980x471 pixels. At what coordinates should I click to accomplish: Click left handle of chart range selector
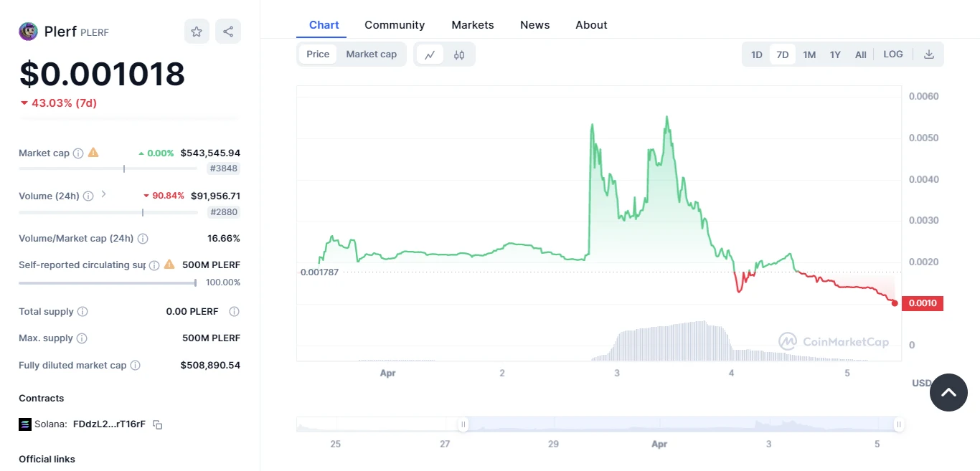(463, 425)
